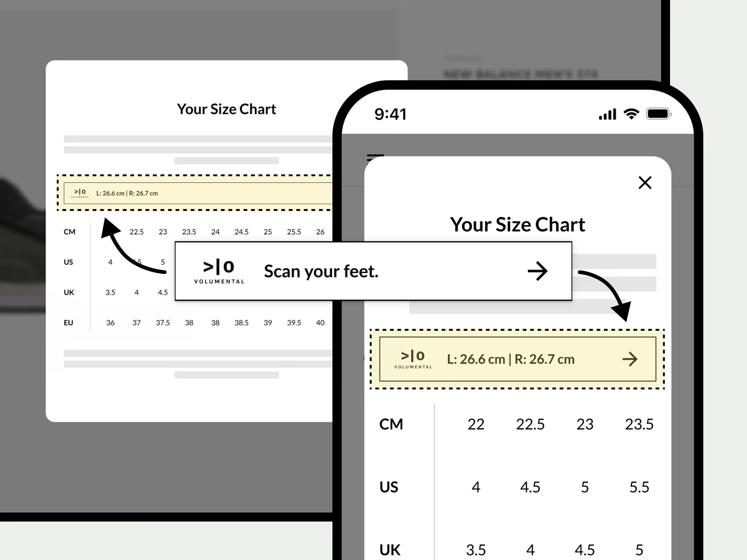Viewport: 747px width, 560px height.
Task: Select 38.5 in the desktop EU row
Action: pos(242,323)
